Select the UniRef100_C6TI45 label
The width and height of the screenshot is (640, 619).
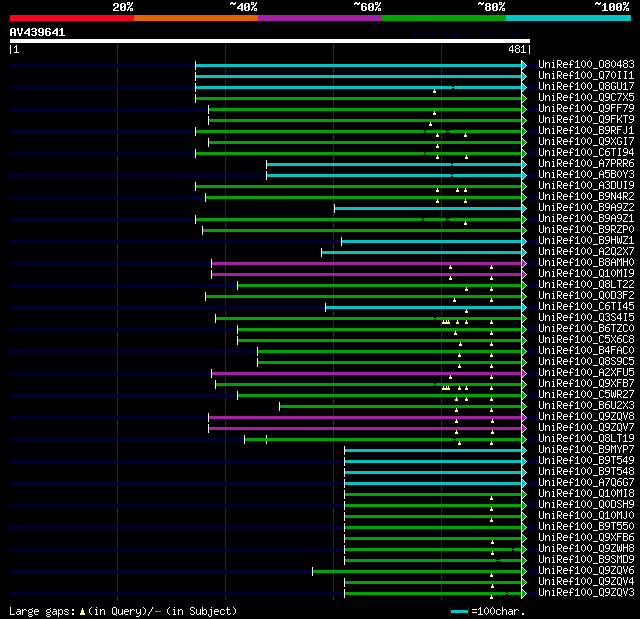[x=586, y=306]
